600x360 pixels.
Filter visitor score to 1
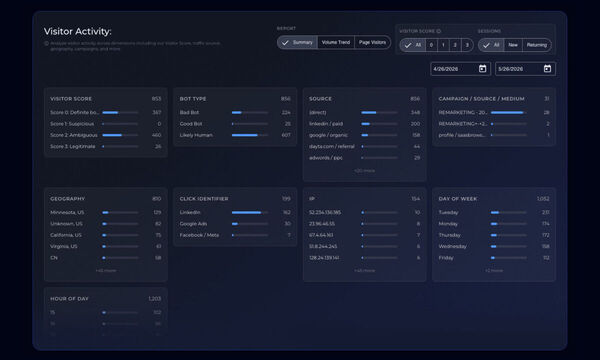pos(443,45)
